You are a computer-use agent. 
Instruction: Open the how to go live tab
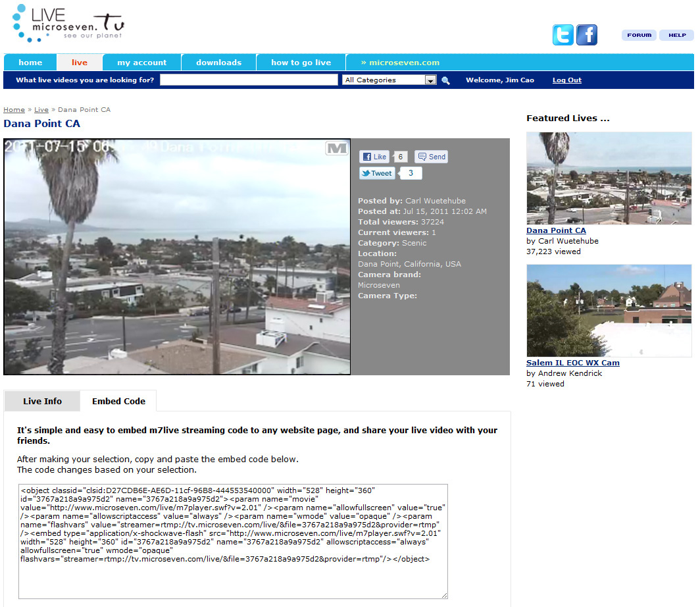pos(301,63)
